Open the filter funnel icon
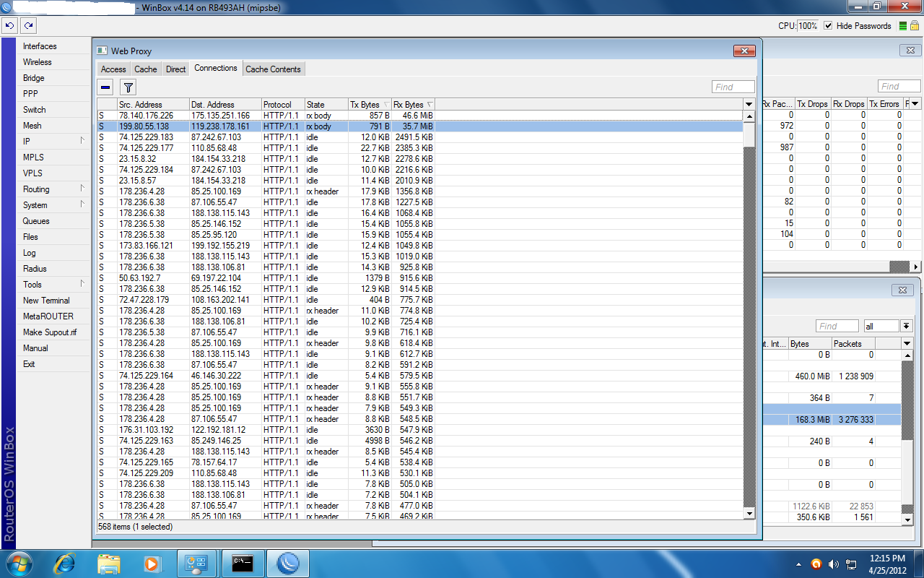The height and width of the screenshot is (578, 924). pyautogui.click(x=128, y=87)
